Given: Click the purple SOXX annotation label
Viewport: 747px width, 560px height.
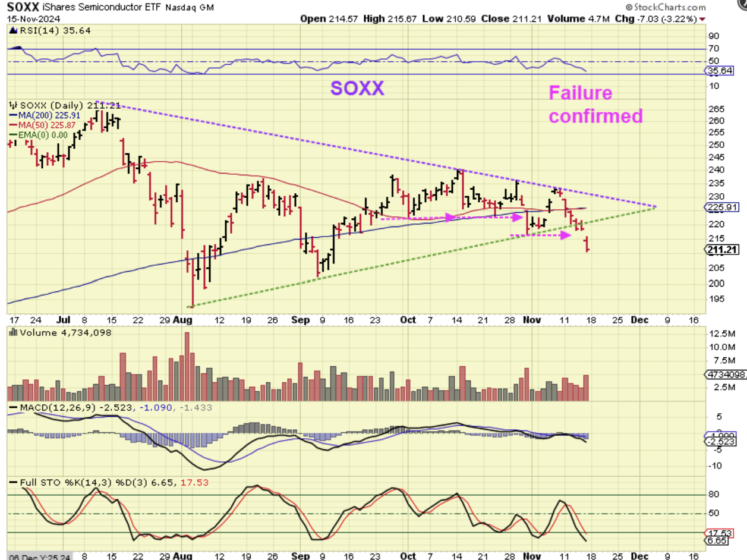Looking at the screenshot, I should 357,89.
